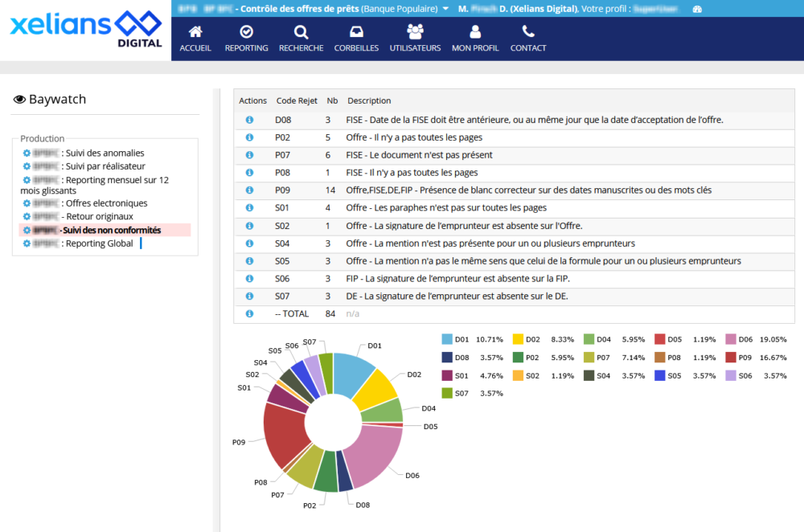Open the Reporting checkmark icon

click(x=247, y=32)
